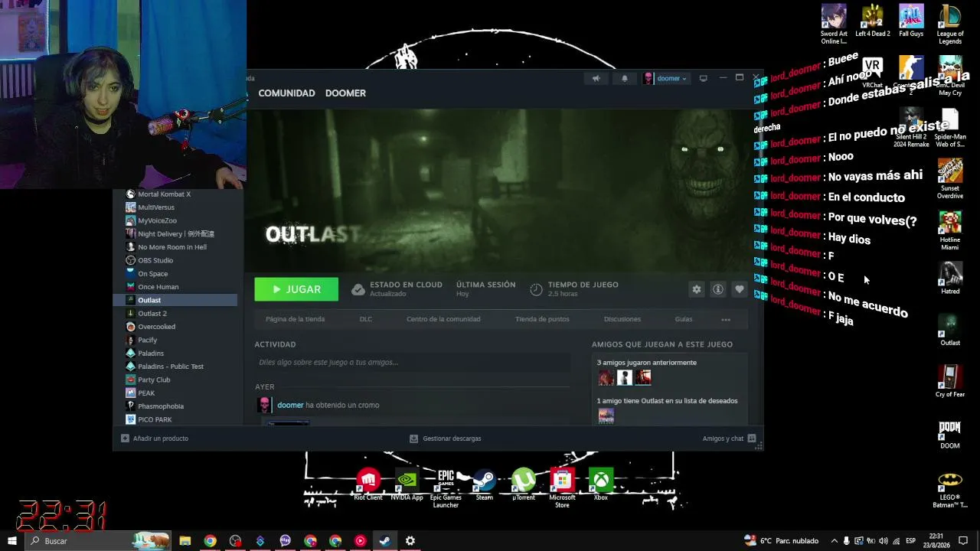The width and height of the screenshot is (980, 551).
Task: Open the DOOMER profile menu
Action: (345, 93)
